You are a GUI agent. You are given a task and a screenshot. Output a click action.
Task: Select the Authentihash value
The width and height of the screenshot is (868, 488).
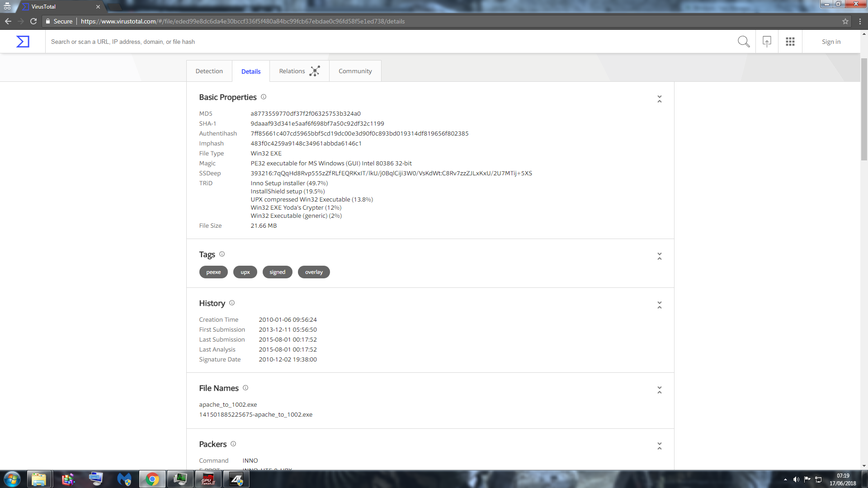coord(359,133)
